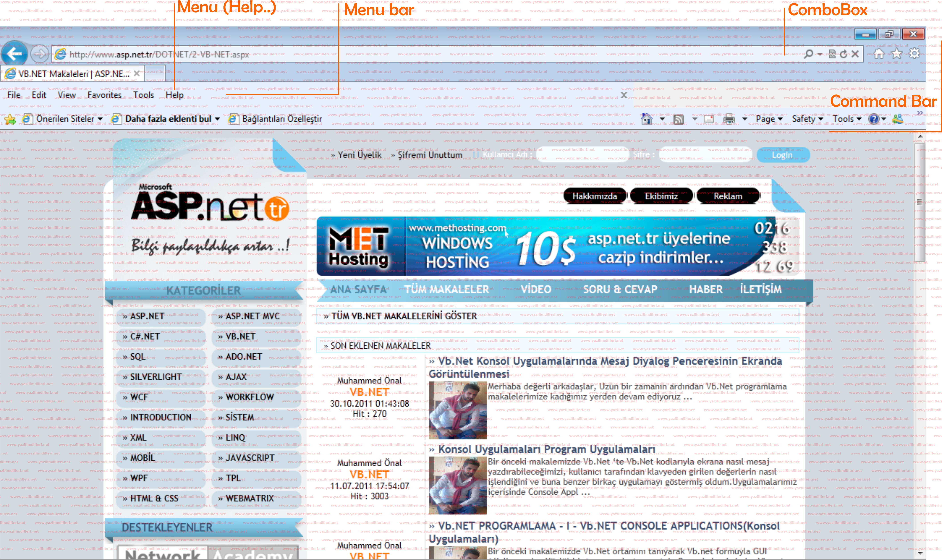Toggle Compatibility View icon in address bar

(x=832, y=54)
